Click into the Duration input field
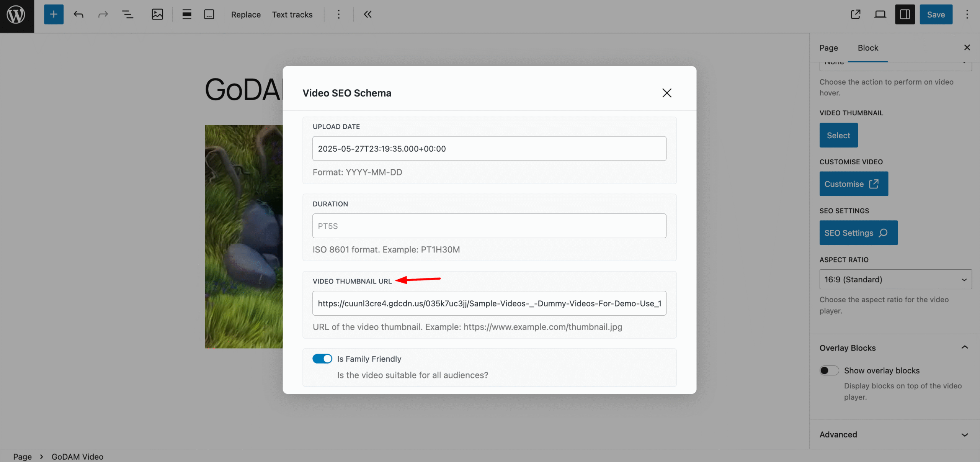This screenshot has height=462, width=980. tap(489, 226)
